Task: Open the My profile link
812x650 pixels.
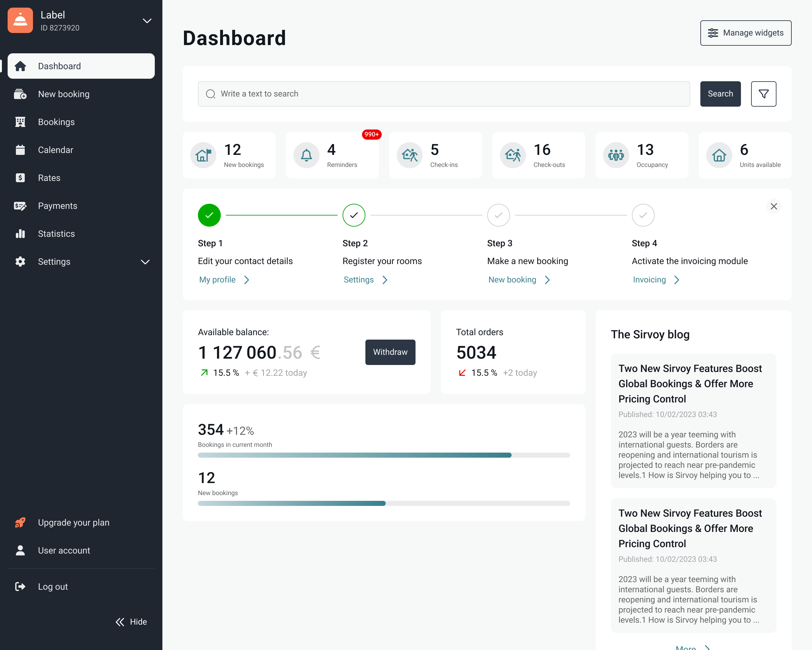Action: tap(225, 280)
